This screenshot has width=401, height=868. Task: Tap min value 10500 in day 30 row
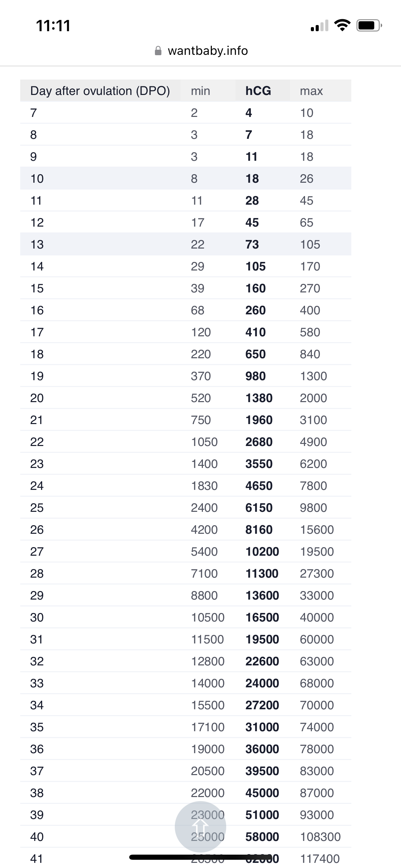pyautogui.click(x=207, y=617)
